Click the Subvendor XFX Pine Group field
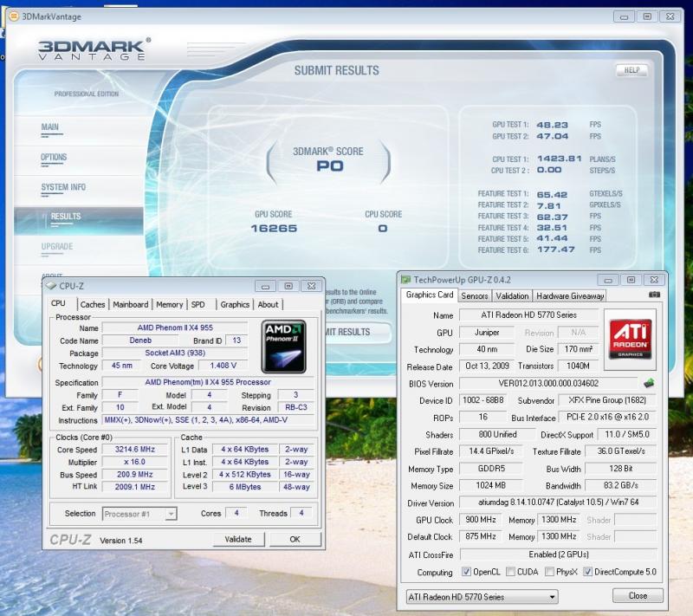The width and height of the screenshot is (693, 616). tap(607, 400)
